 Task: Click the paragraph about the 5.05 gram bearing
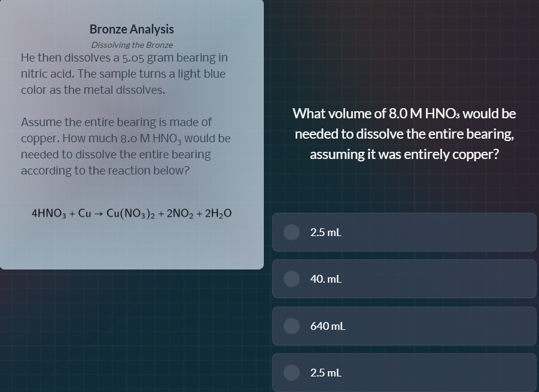coord(123,73)
